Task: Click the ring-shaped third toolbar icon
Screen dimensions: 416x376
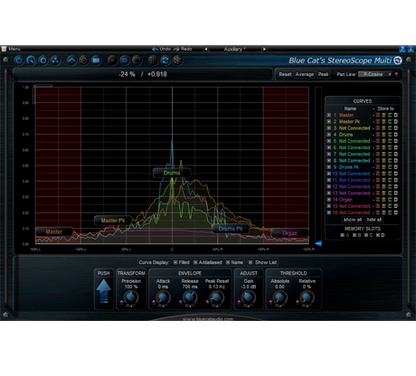Action: (x=43, y=60)
